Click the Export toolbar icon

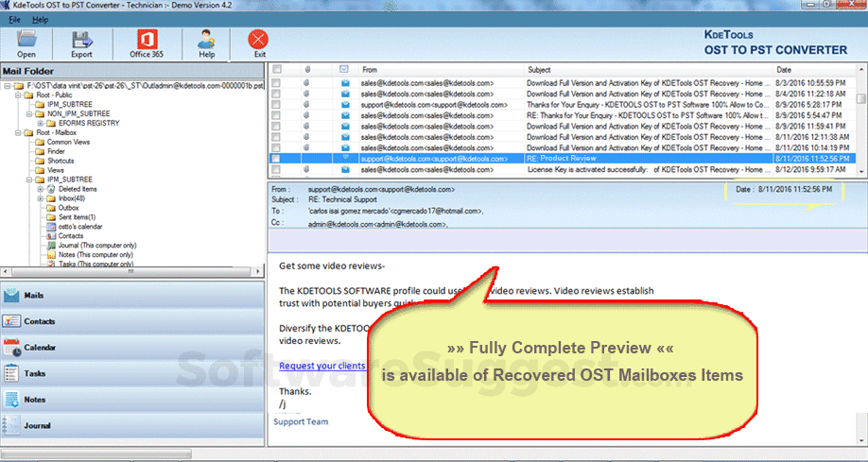tap(81, 40)
